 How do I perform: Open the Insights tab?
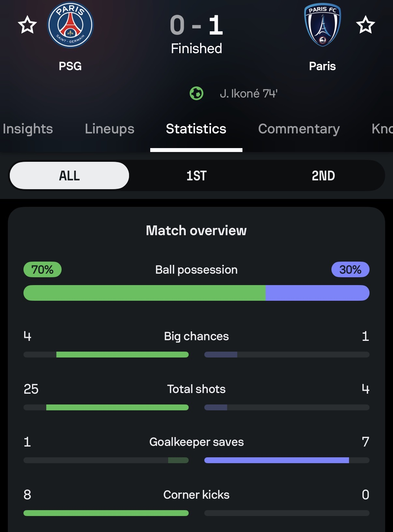(x=28, y=129)
